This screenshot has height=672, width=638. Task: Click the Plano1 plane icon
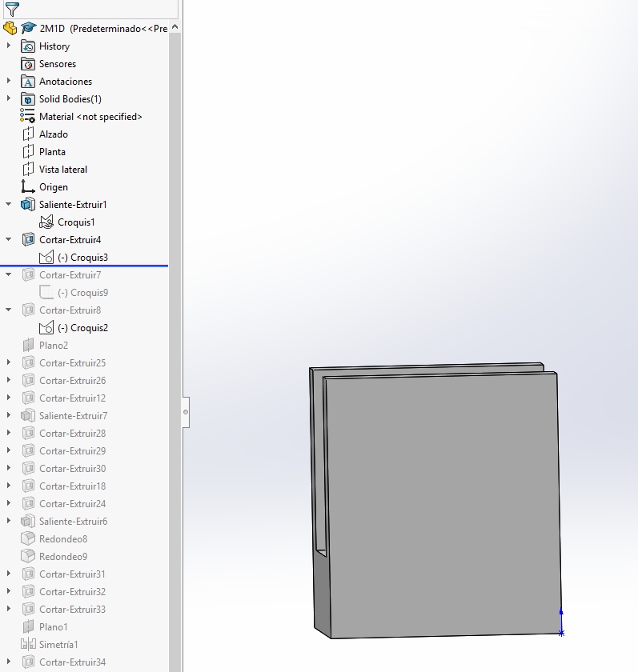point(28,626)
